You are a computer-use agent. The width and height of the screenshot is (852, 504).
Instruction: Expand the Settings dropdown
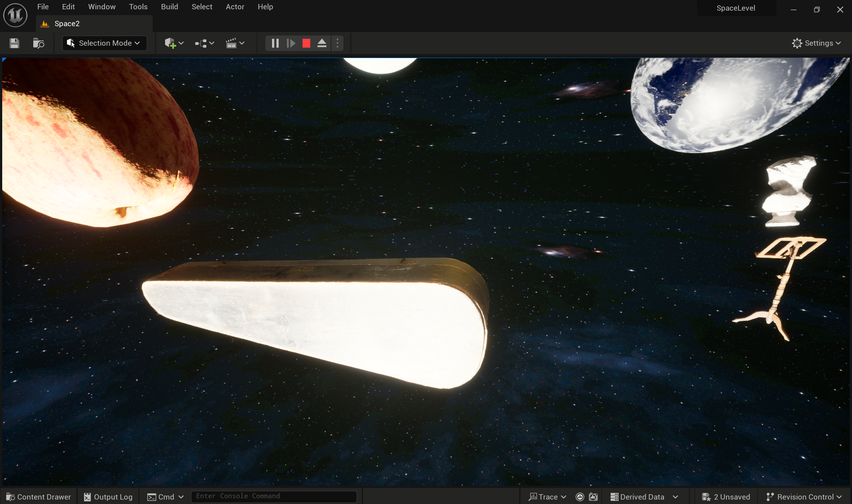pyautogui.click(x=816, y=43)
